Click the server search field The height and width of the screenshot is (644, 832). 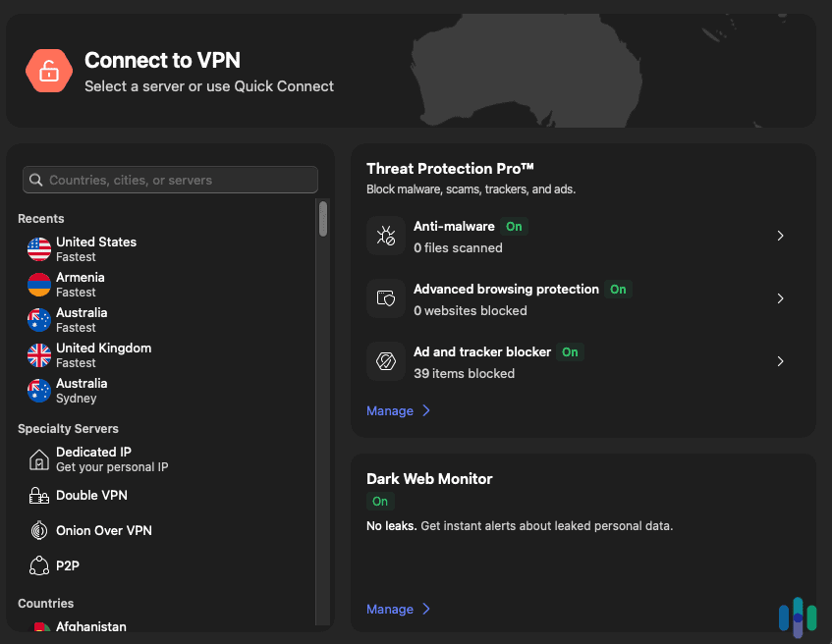[169, 180]
